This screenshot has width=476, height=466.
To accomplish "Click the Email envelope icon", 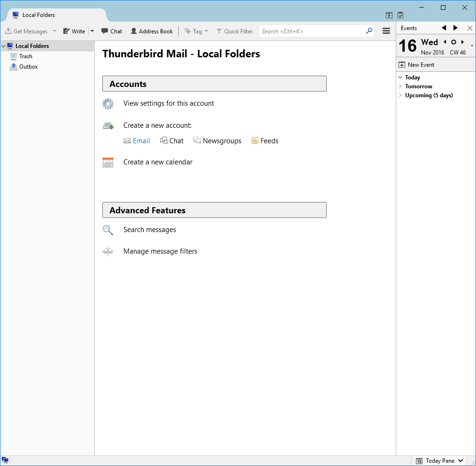I will (x=127, y=141).
